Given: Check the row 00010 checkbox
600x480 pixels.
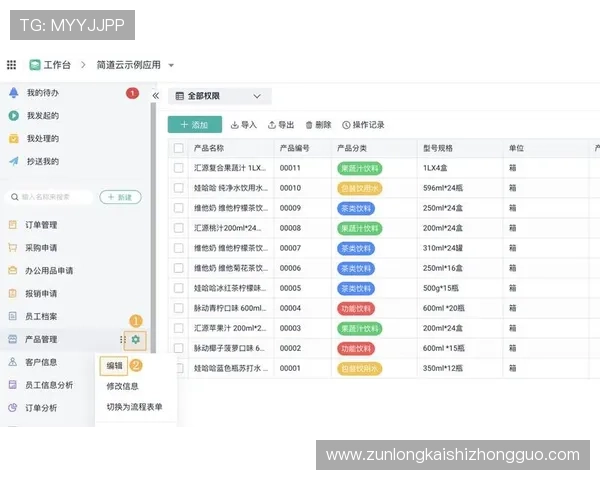Looking at the screenshot, I should pyautogui.click(x=179, y=188).
